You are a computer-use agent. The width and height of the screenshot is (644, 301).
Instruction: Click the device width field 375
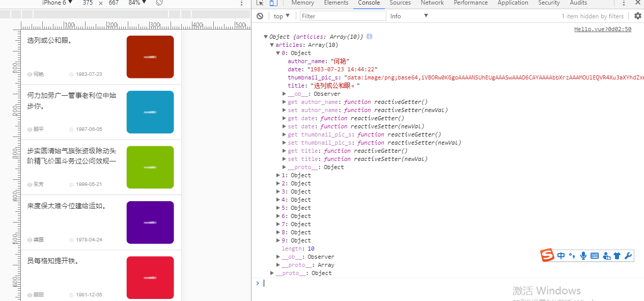click(88, 3)
